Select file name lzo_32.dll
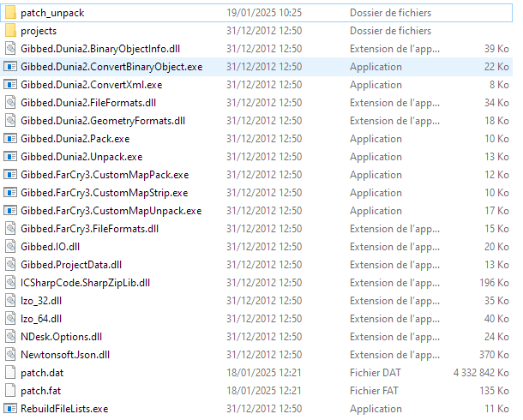Viewport: 523px width, 420px height. tap(41, 301)
